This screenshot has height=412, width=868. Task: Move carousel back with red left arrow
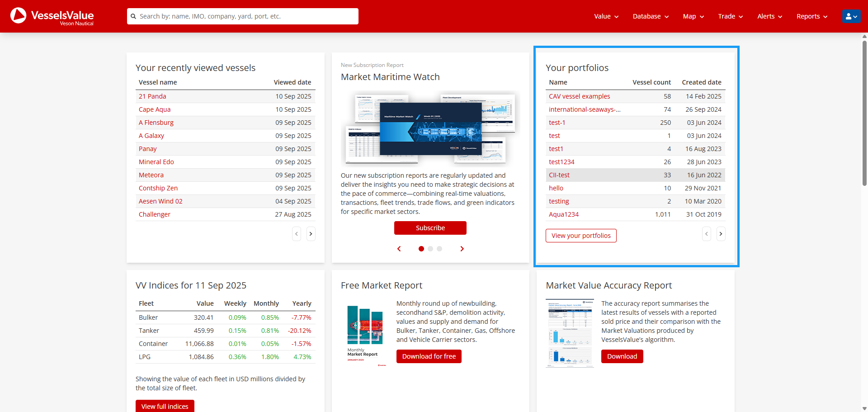point(399,249)
